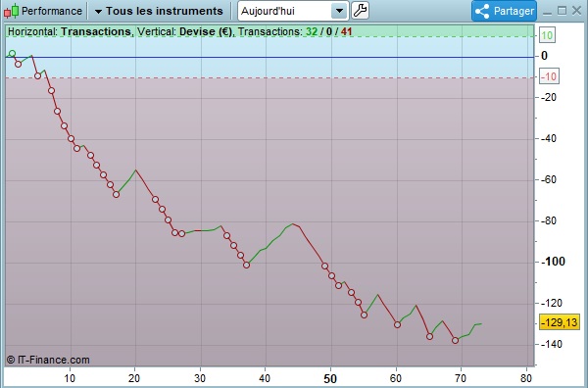The width and height of the screenshot is (588, 388).
Task: Click the red -10 threshold label
Action: (550, 76)
